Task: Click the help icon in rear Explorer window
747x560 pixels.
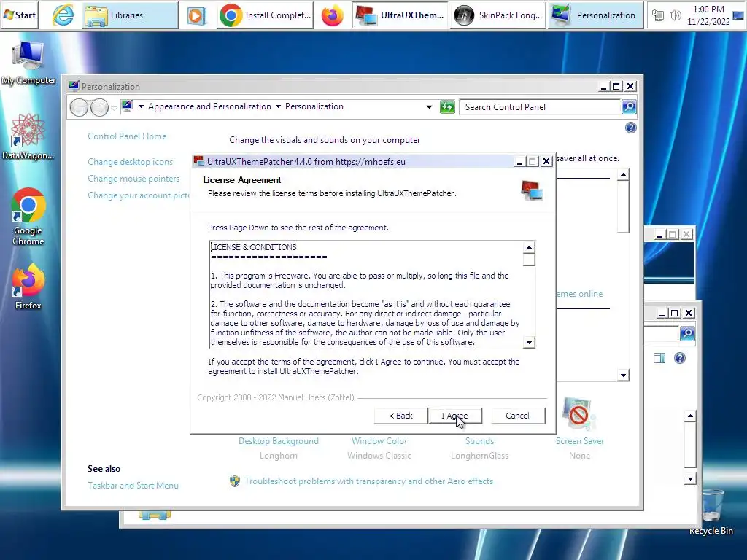Action: pyautogui.click(x=680, y=358)
